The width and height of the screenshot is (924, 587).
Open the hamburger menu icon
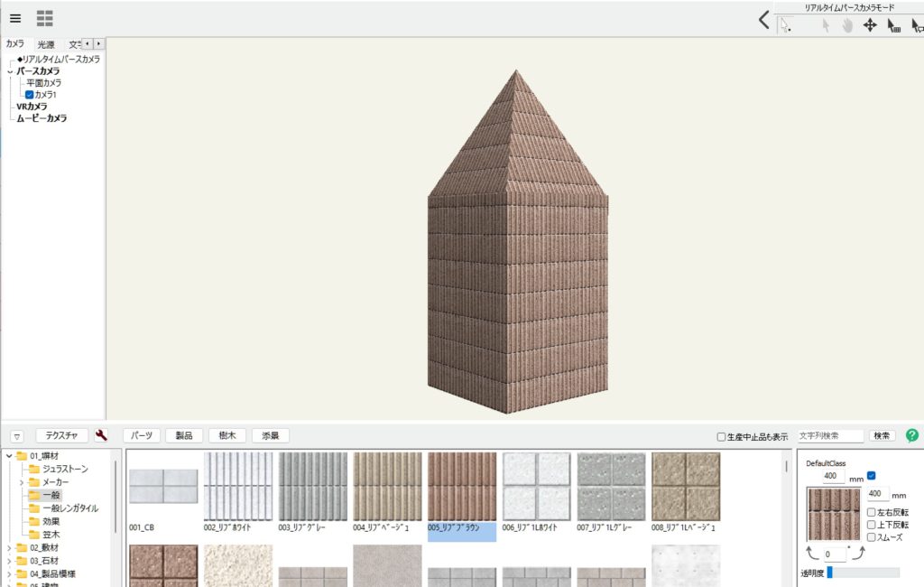[15, 18]
